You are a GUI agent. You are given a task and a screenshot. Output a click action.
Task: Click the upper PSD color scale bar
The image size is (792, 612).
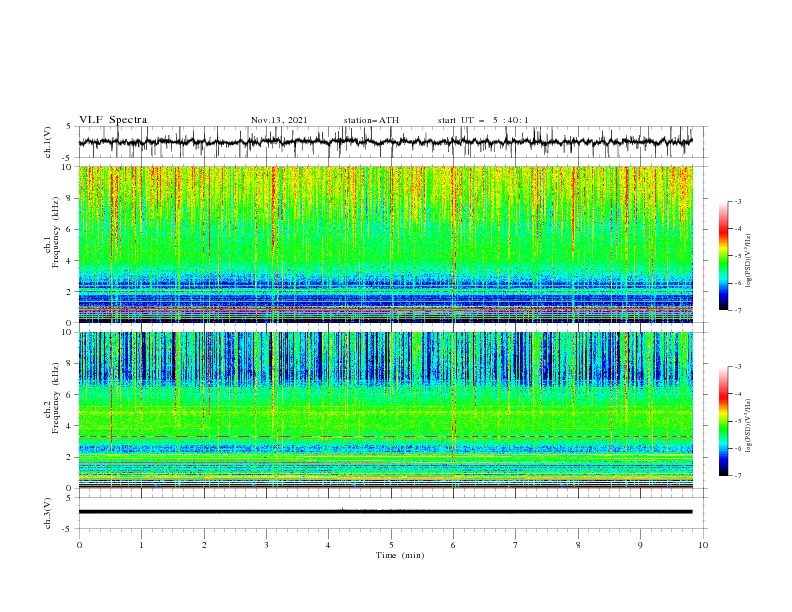[x=723, y=256]
